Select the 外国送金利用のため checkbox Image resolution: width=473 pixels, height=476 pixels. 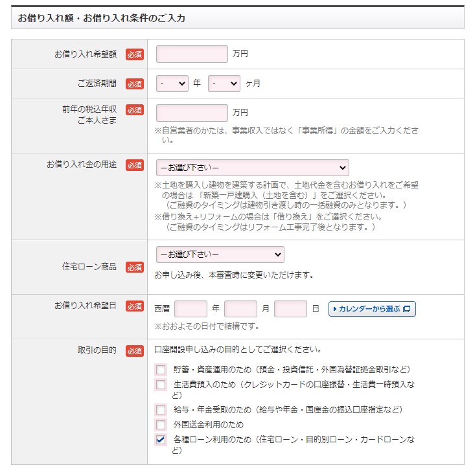[x=161, y=425]
